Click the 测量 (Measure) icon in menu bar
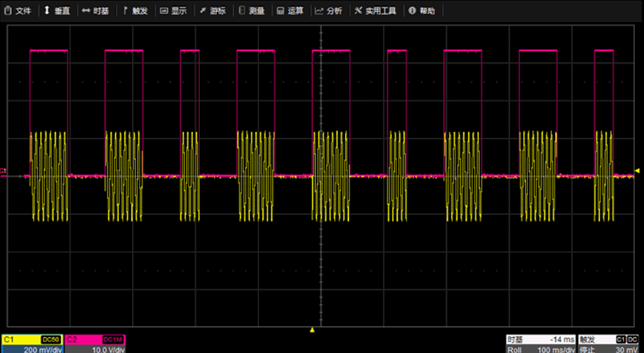Viewport: 644px width, 353px height. pyautogui.click(x=242, y=12)
